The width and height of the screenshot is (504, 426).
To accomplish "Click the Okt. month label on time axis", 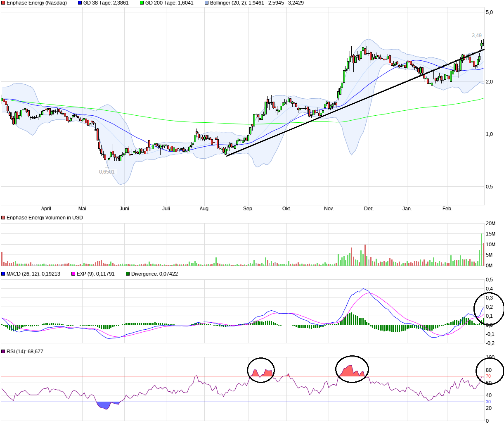I will coord(286,209).
